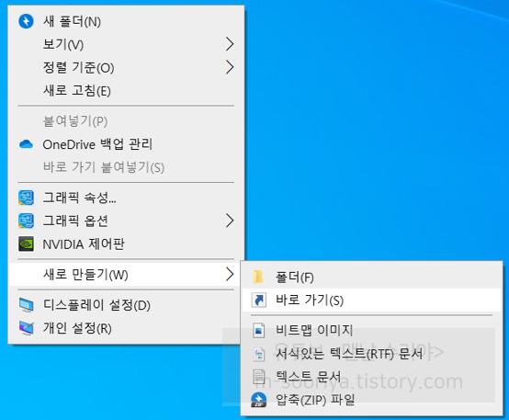The image size is (509, 420).
Task: Open OneDrive 백업 관리
Action: 126,144
